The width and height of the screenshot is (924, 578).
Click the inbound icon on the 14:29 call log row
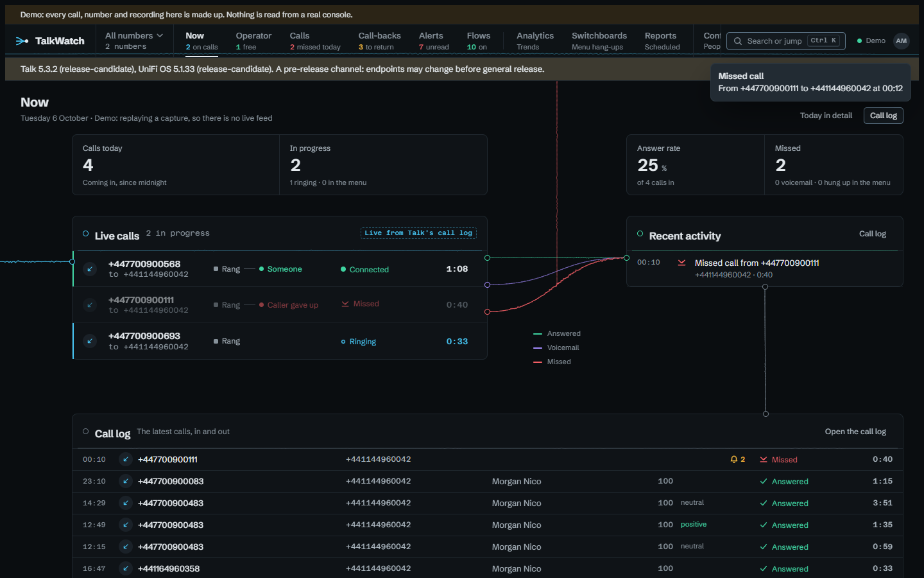click(x=126, y=503)
